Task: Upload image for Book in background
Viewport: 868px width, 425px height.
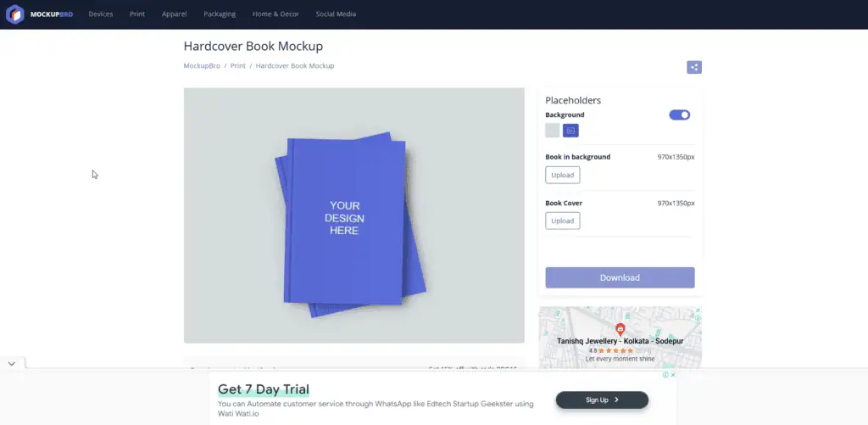Action: click(562, 175)
